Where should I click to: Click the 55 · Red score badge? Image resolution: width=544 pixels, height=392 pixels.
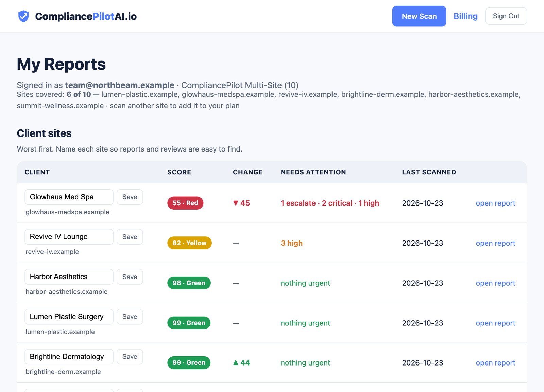tap(185, 203)
